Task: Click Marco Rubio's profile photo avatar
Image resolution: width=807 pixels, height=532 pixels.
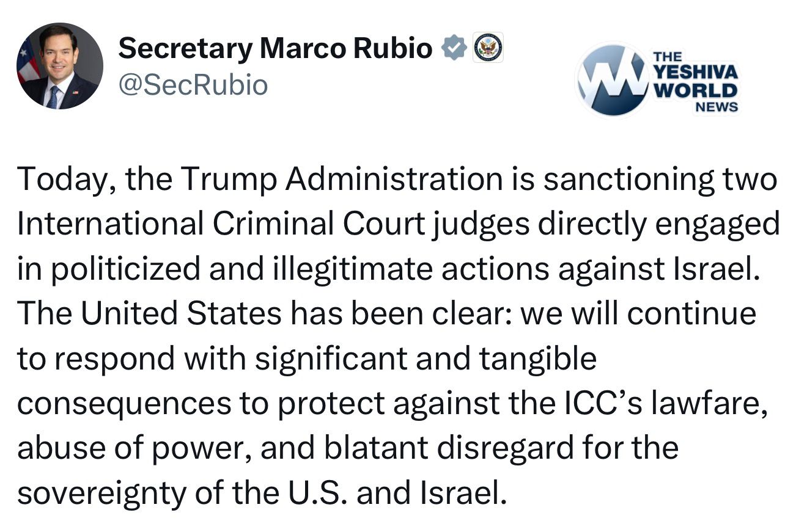Action: [x=59, y=66]
